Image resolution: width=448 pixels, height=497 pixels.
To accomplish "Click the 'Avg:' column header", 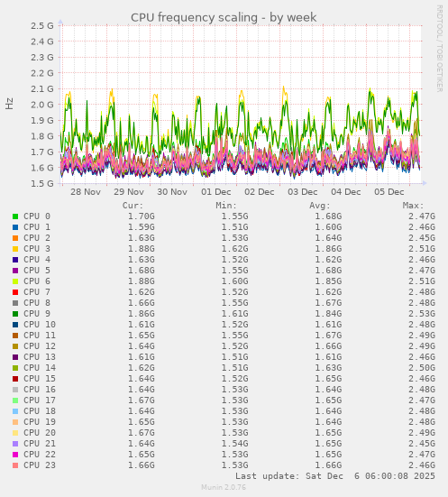I will [x=320, y=206].
